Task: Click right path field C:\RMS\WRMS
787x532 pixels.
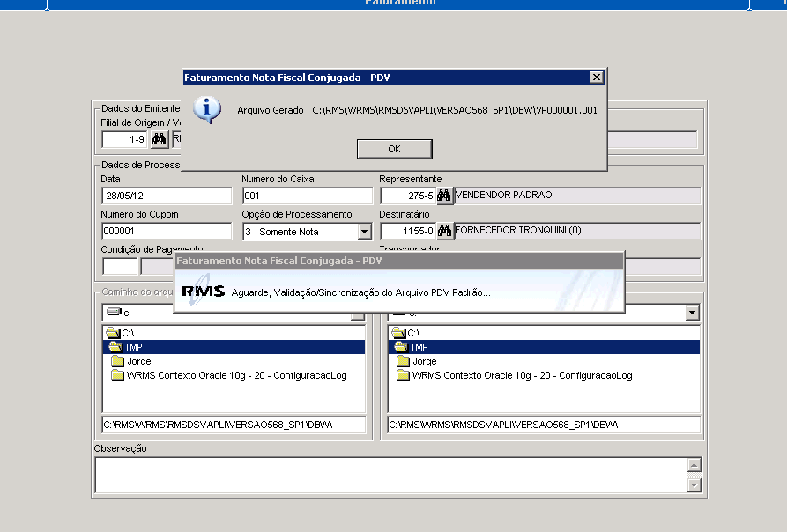Action: [544, 425]
